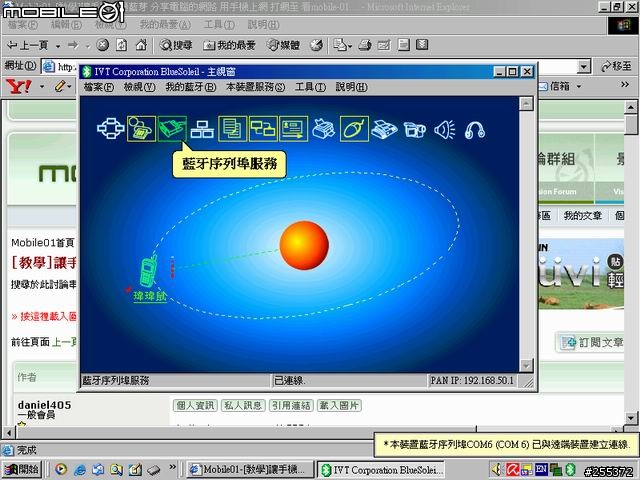Click the 已連線 status bar text
Screen dimensions: 640x480
[x=289, y=380]
